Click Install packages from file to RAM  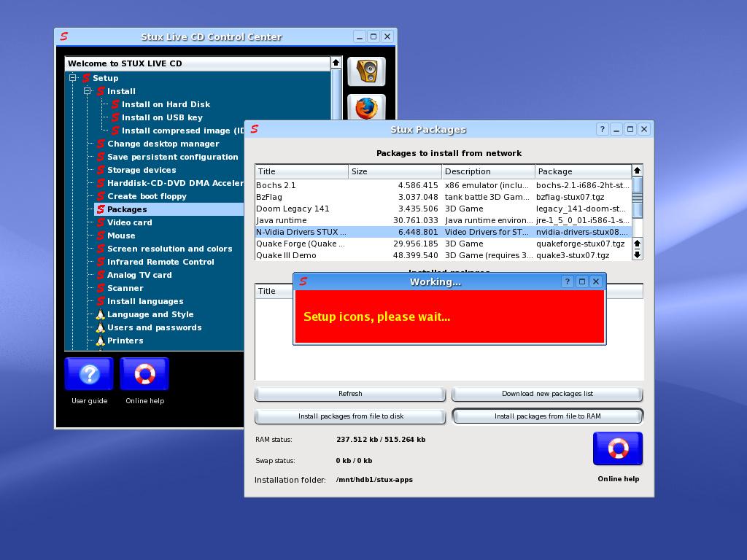coord(547,416)
